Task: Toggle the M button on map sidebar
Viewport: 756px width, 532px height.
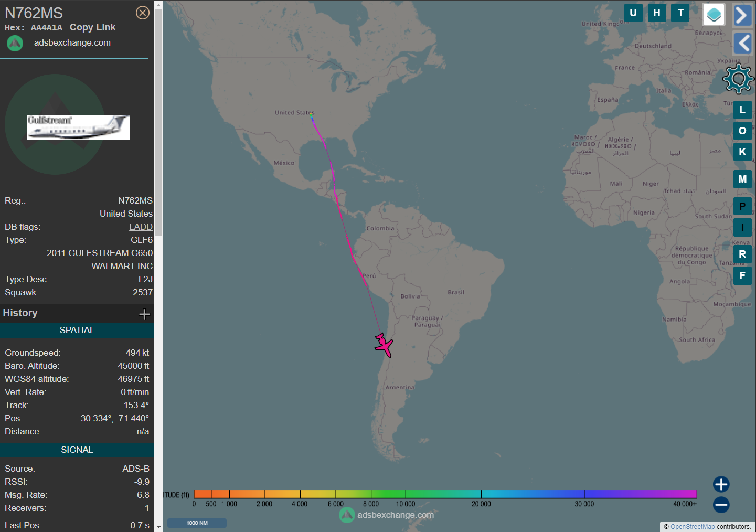Action: (x=742, y=179)
